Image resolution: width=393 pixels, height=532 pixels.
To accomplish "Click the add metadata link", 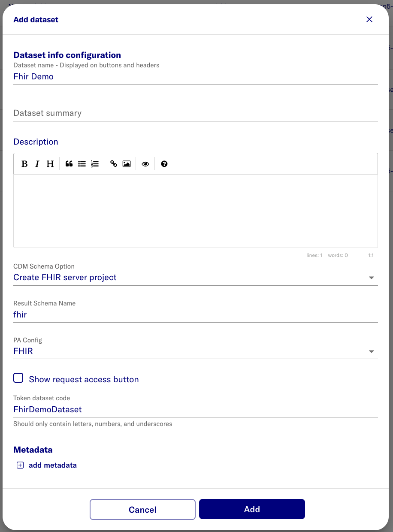I will [47, 465].
